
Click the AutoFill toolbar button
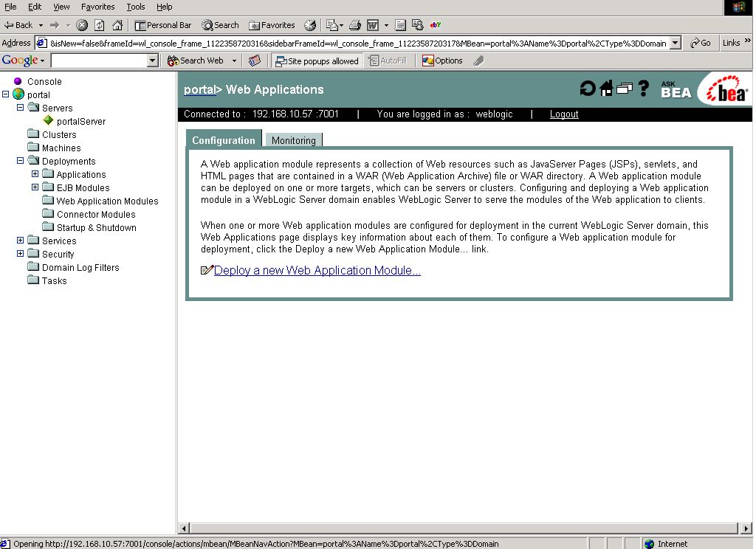(x=388, y=61)
